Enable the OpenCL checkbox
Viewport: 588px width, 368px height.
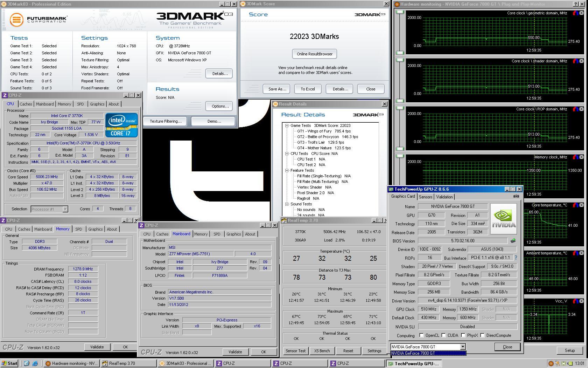pos(422,335)
